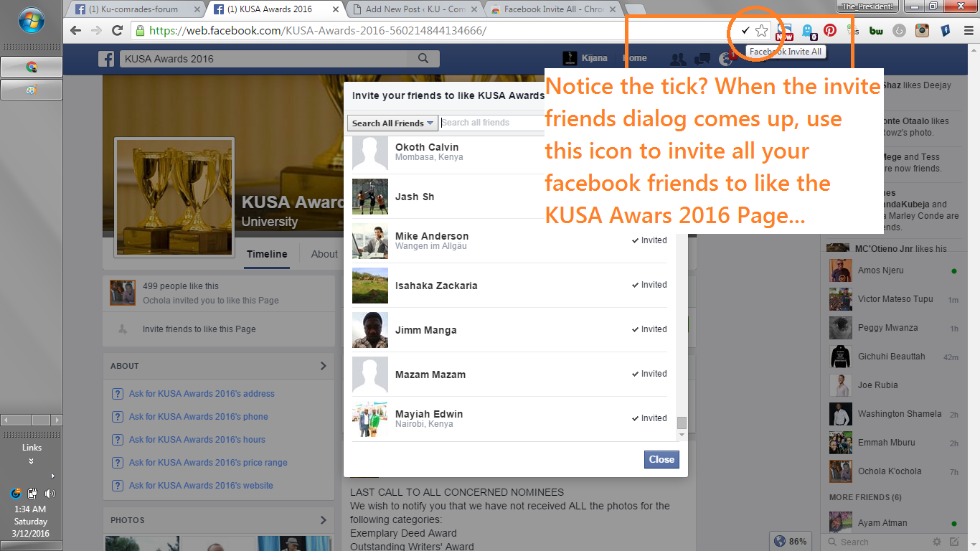Click the invite dialog scroll down arrow
The height and width of the screenshot is (551, 980).
coord(682,435)
